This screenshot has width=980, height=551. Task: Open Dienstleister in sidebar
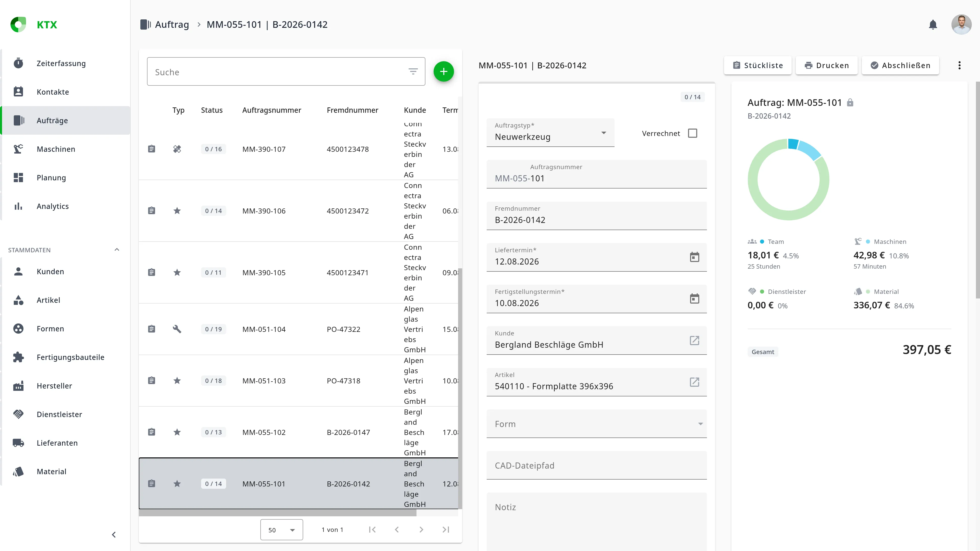point(65,415)
